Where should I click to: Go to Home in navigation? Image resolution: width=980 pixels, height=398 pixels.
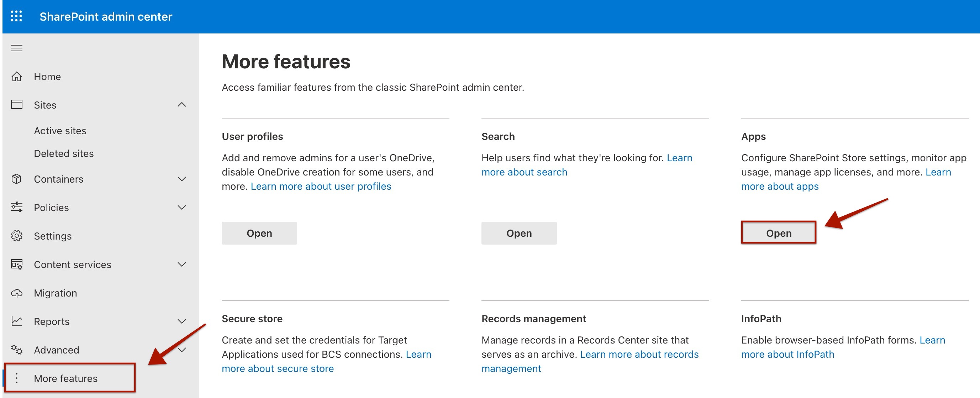pos(100,77)
